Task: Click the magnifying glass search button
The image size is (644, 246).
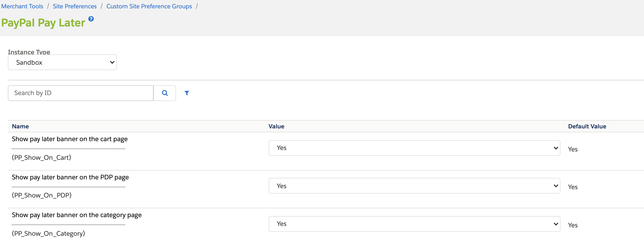Action: click(x=165, y=93)
